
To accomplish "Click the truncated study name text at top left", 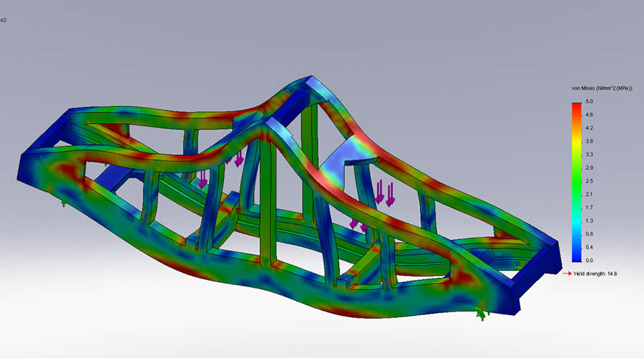I will point(4,20).
